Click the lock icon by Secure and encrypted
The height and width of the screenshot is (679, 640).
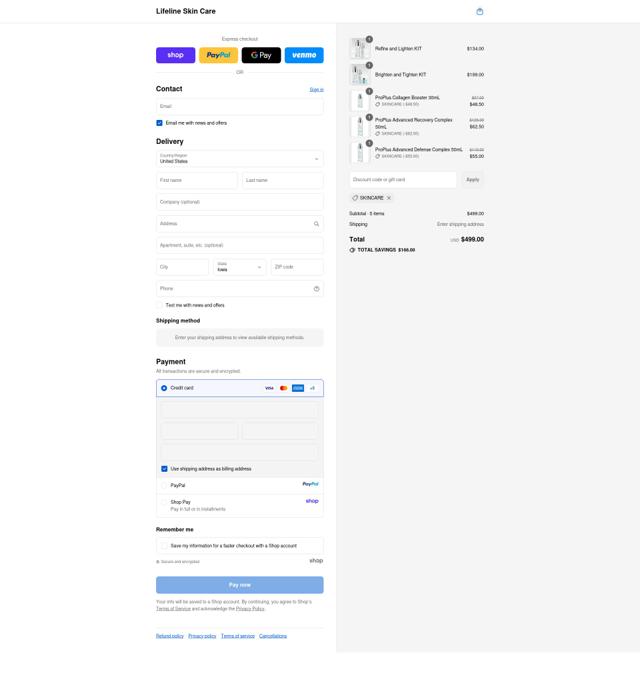click(x=158, y=562)
